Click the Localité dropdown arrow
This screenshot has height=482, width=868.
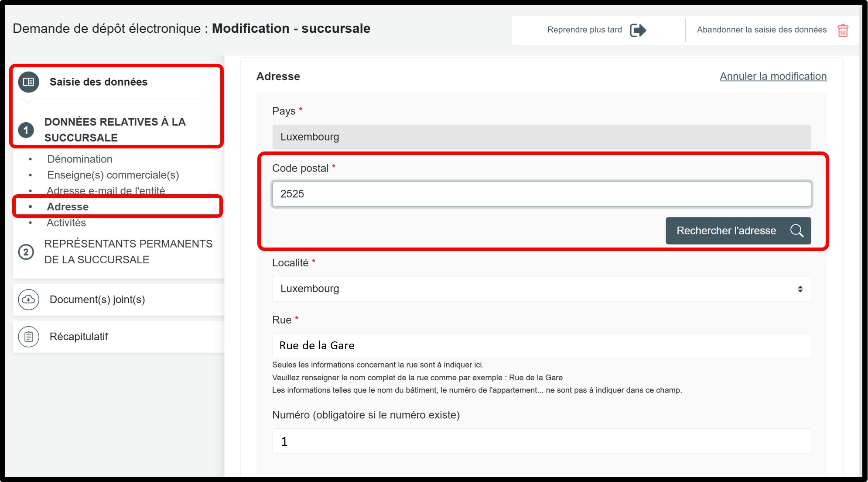pyautogui.click(x=800, y=289)
